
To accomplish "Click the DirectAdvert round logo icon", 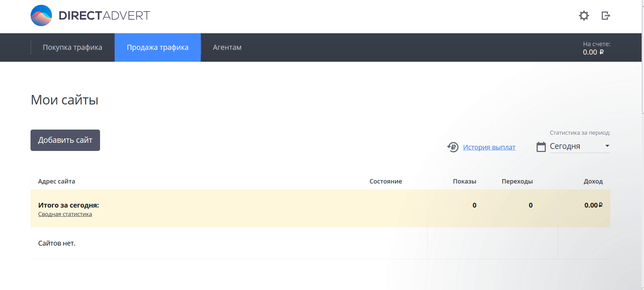I will click(x=41, y=16).
